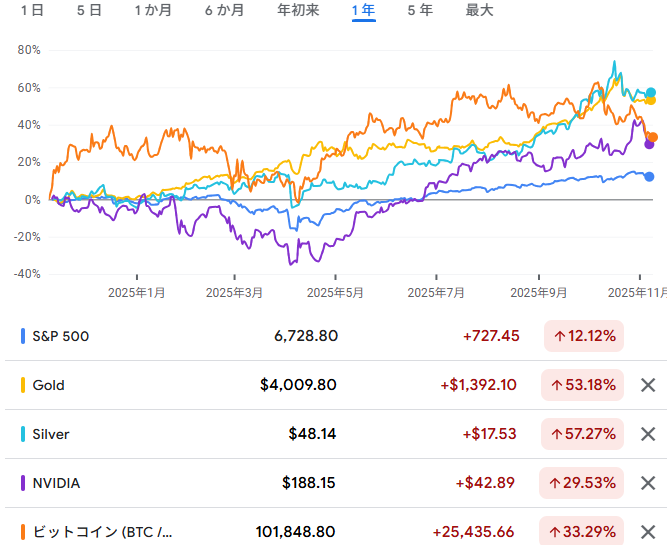Click the S&P 500 blue endpoint dot
667x545 pixels.
pos(649,177)
